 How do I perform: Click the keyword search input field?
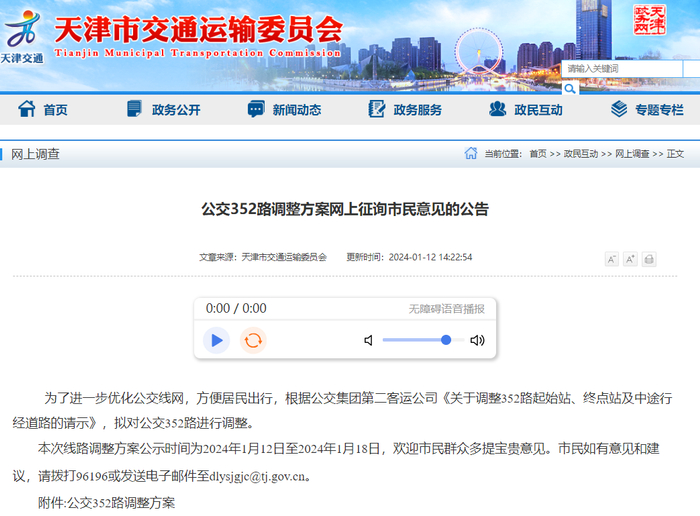tap(621, 69)
